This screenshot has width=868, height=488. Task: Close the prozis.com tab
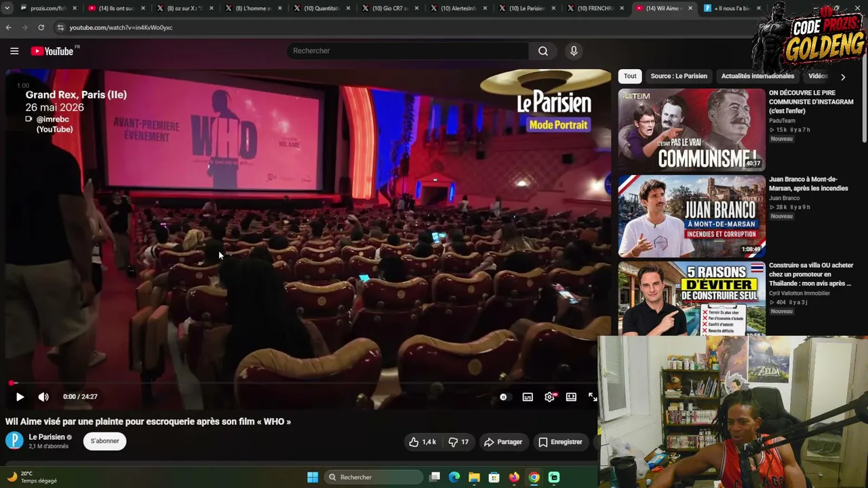(75, 8)
